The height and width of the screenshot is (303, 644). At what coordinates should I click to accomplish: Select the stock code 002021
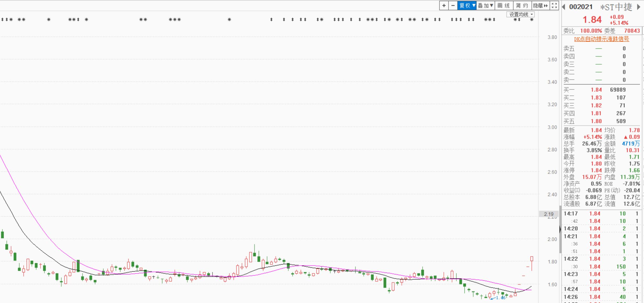coord(581,7)
